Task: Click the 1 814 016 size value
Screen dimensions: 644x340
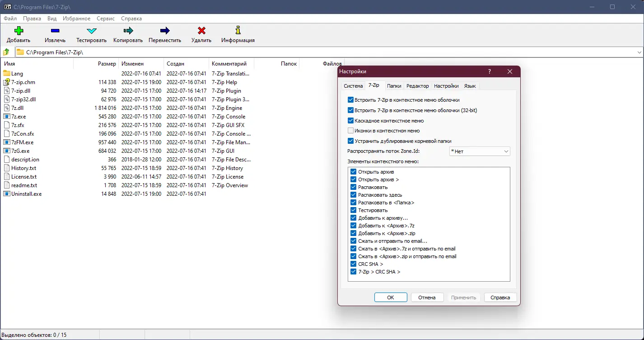Action: (105, 108)
